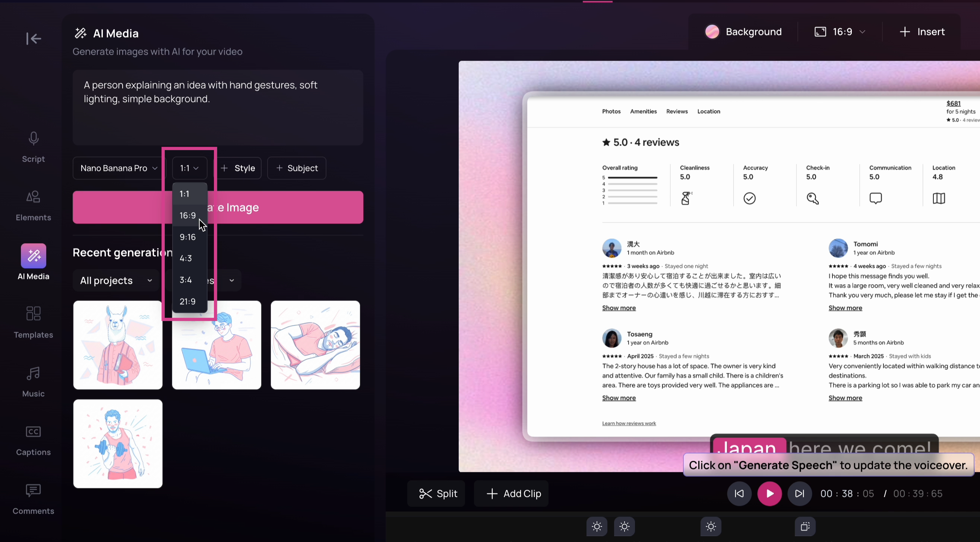980x542 pixels.
Task: Click the Background color swatch
Action: [x=712, y=32]
